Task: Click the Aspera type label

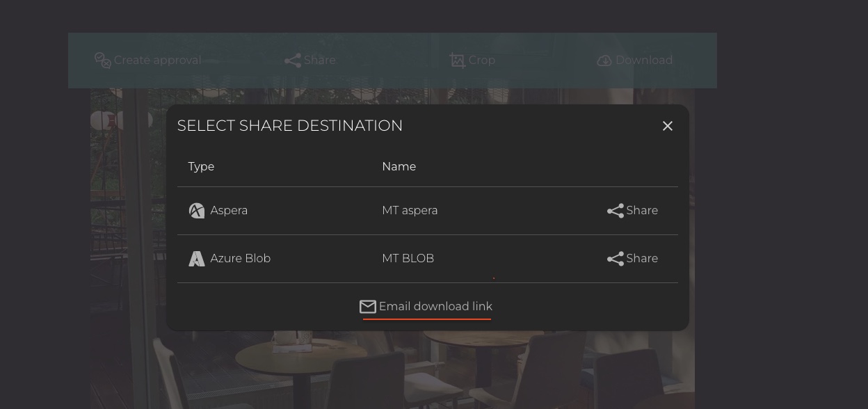Action: [x=229, y=211]
